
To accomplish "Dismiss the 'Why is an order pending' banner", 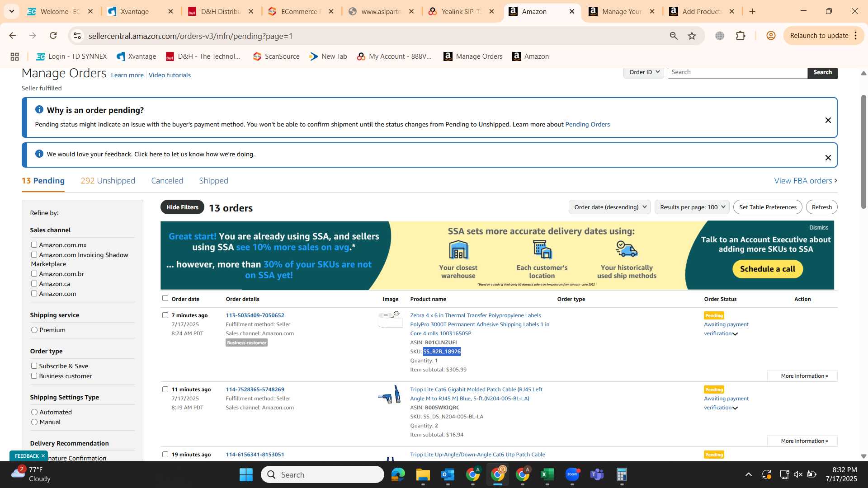I will tap(828, 120).
